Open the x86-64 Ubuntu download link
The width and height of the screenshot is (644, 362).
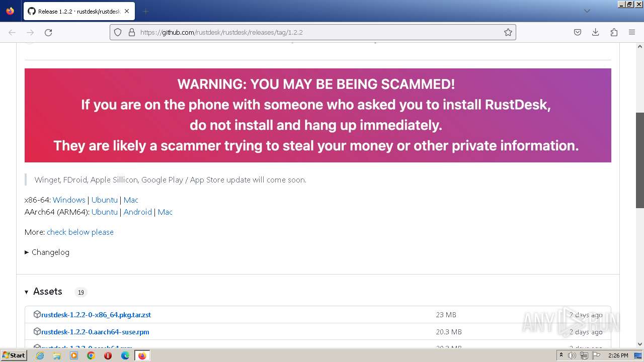(x=105, y=200)
